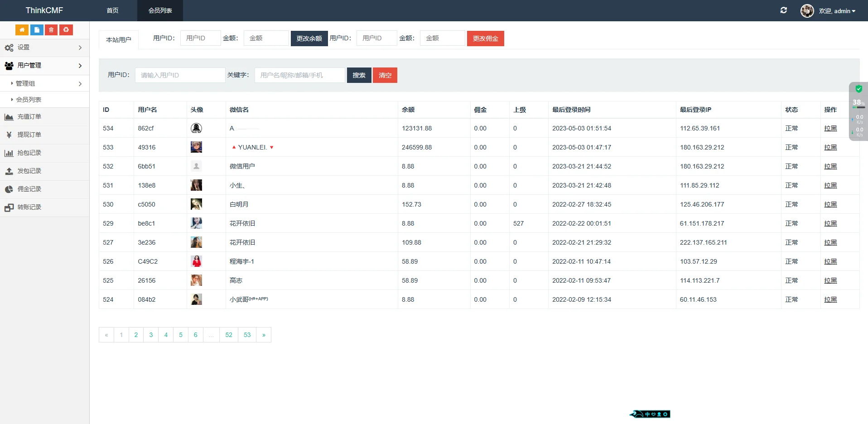Open 佣金记录 from the sidebar
Viewport: 868px width, 424px height.
point(29,189)
